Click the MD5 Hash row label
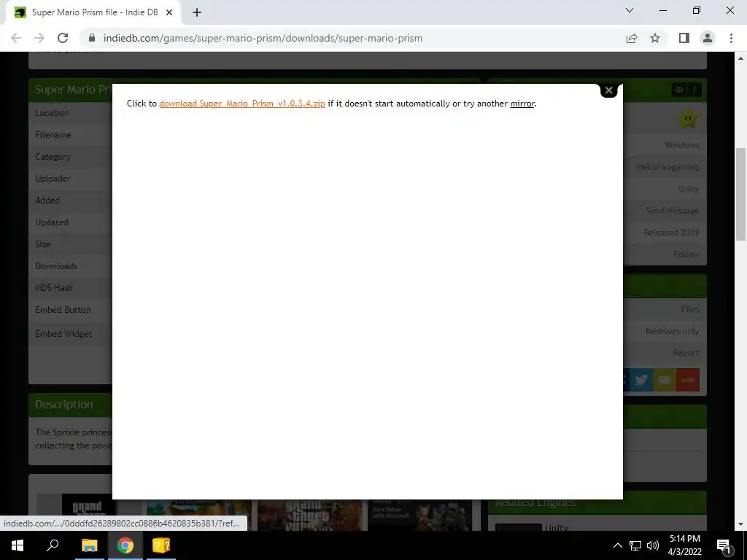 [x=54, y=288]
